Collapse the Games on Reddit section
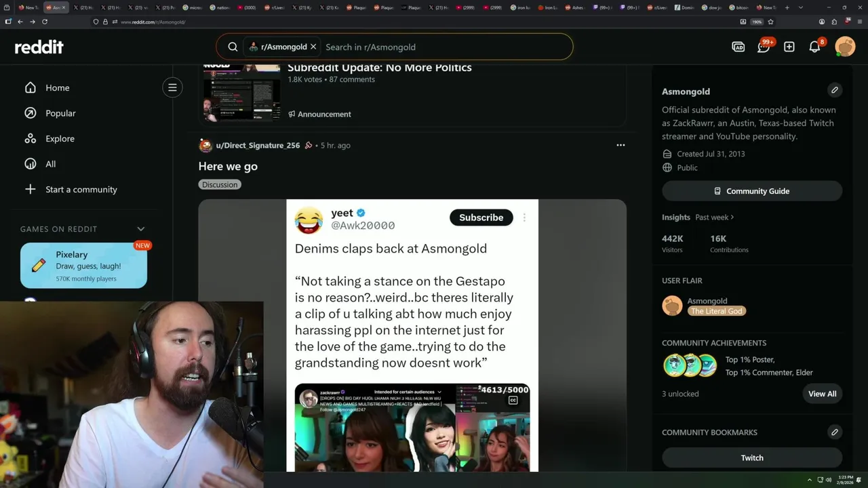Image resolution: width=868 pixels, height=488 pixels. click(x=141, y=229)
